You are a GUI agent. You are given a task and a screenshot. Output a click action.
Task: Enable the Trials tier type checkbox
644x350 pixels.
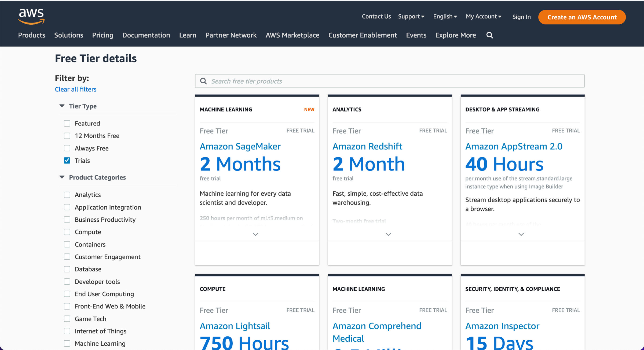(x=67, y=160)
